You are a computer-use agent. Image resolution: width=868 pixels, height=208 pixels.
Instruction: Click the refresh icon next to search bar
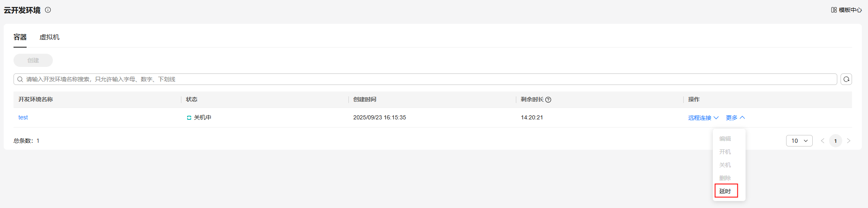[x=846, y=79]
